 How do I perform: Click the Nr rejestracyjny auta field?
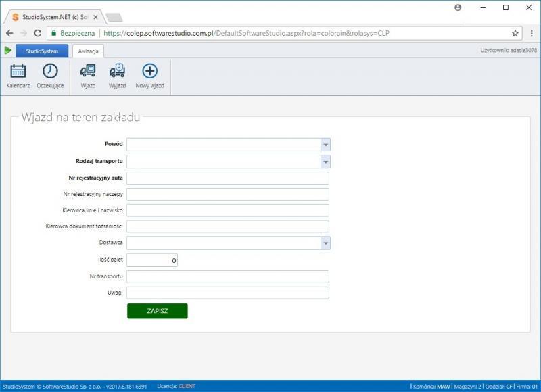pyautogui.click(x=228, y=178)
